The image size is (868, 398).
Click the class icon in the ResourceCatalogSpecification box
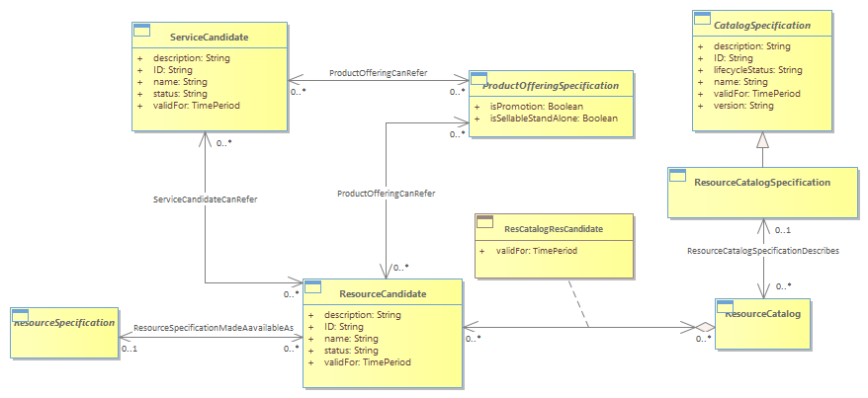click(x=677, y=175)
